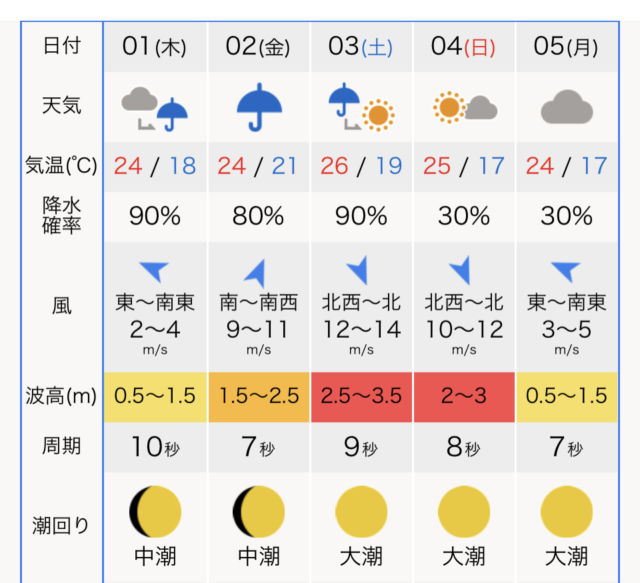This screenshot has width=640, height=583.
Task: Click the full moon icon for 03(土) 大潮
Action: [x=361, y=511]
